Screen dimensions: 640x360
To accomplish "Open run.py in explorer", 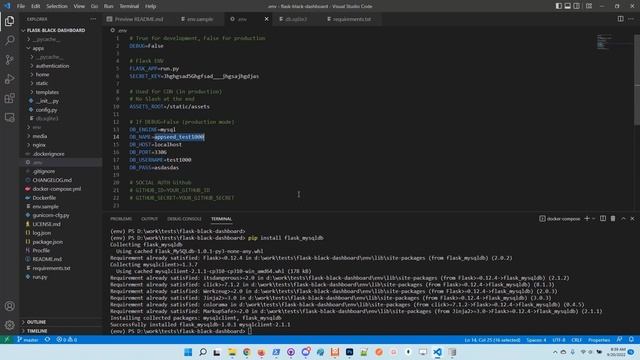I will tap(40, 277).
